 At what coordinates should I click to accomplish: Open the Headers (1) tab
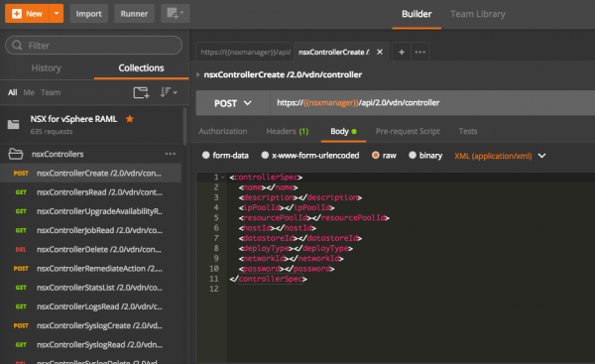288,131
